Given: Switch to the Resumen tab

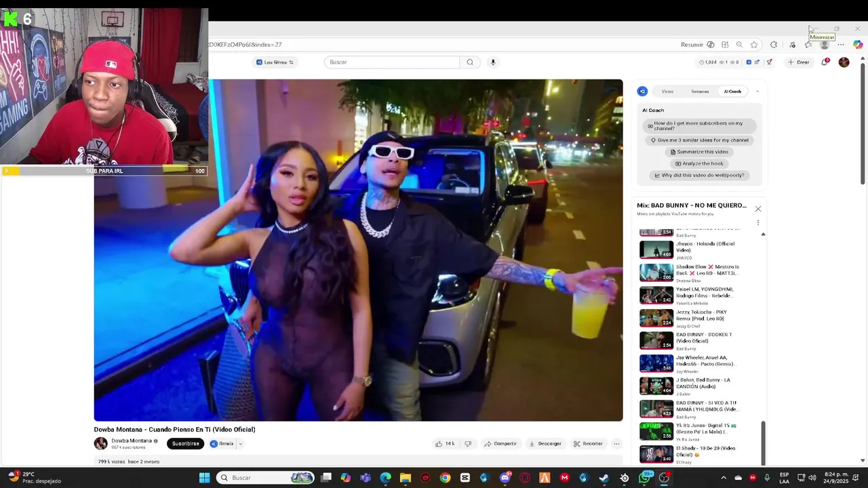Looking at the screenshot, I should coord(700,91).
